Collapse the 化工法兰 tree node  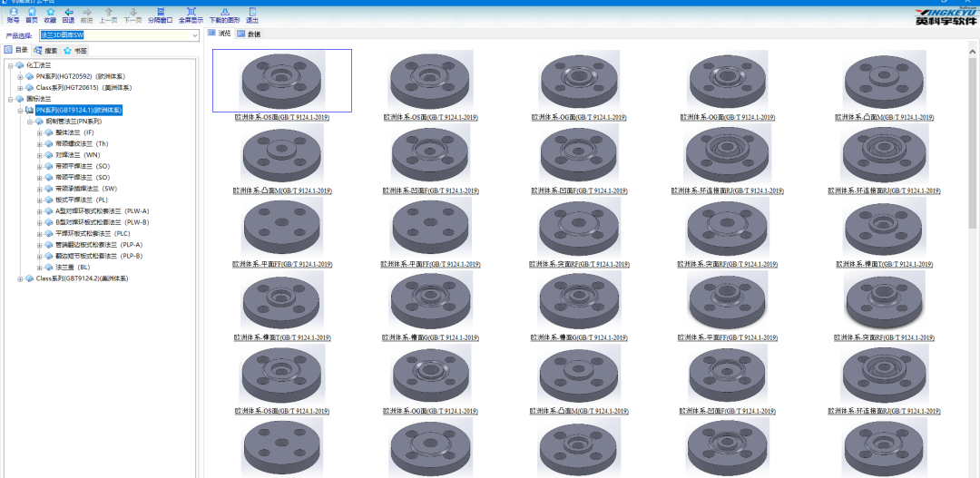tap(10, 65)
